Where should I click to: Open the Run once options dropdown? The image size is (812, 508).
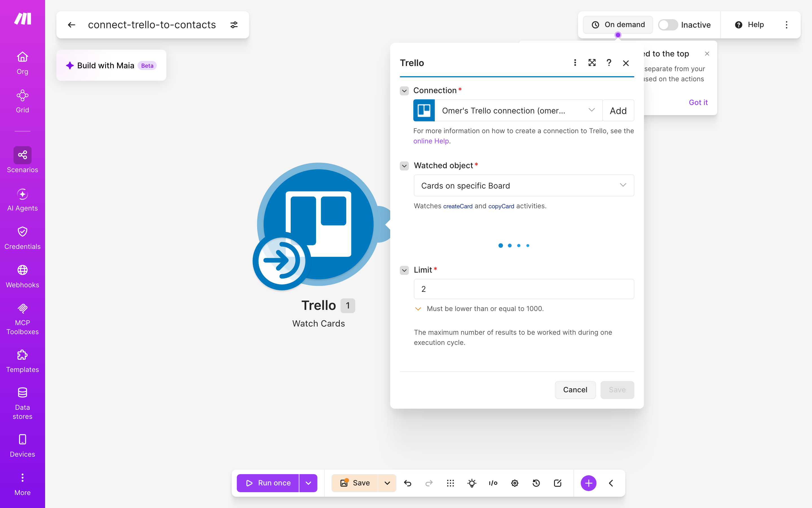click(308, 483)
